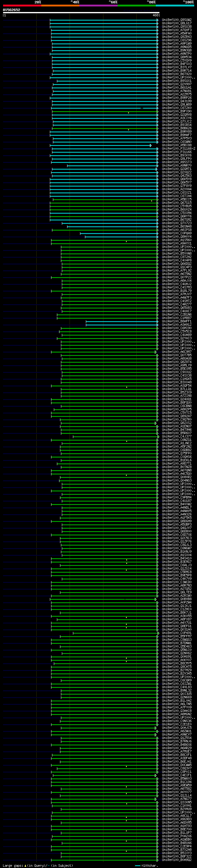Select hit label UniRef100_B6SN48
Viewport: 197px width, 868px height.
pyautogui.click(x=177, y=226)
